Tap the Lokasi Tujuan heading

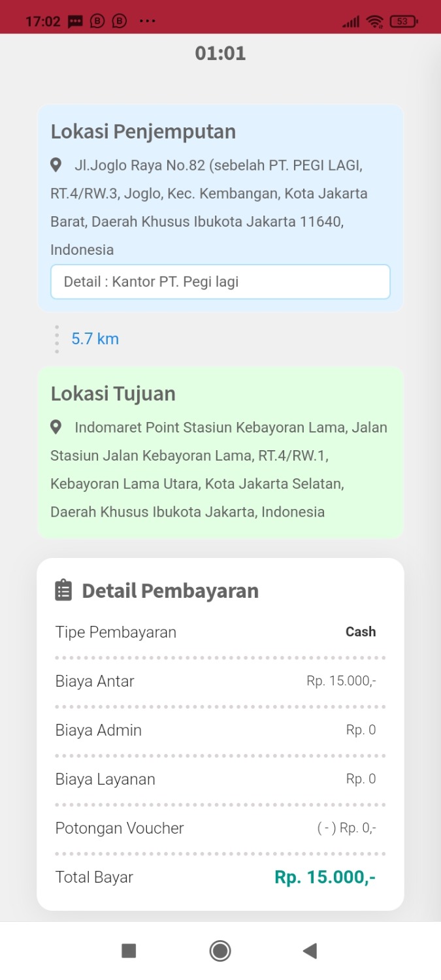coord(113,394)
